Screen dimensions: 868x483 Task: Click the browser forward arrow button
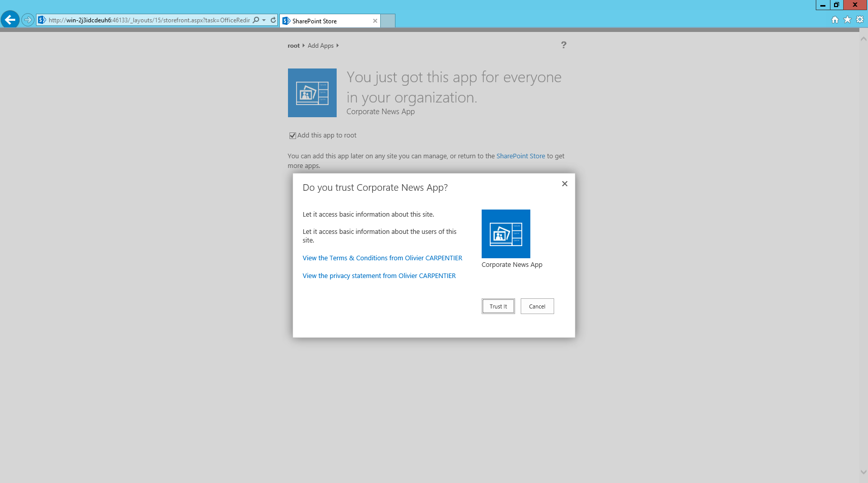(28, 20)
